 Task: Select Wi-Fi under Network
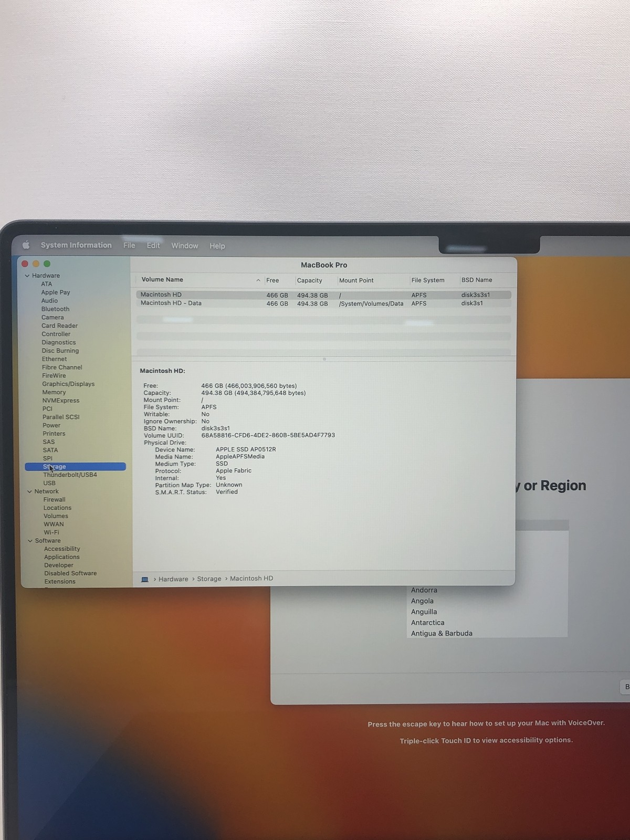[51, 532]
